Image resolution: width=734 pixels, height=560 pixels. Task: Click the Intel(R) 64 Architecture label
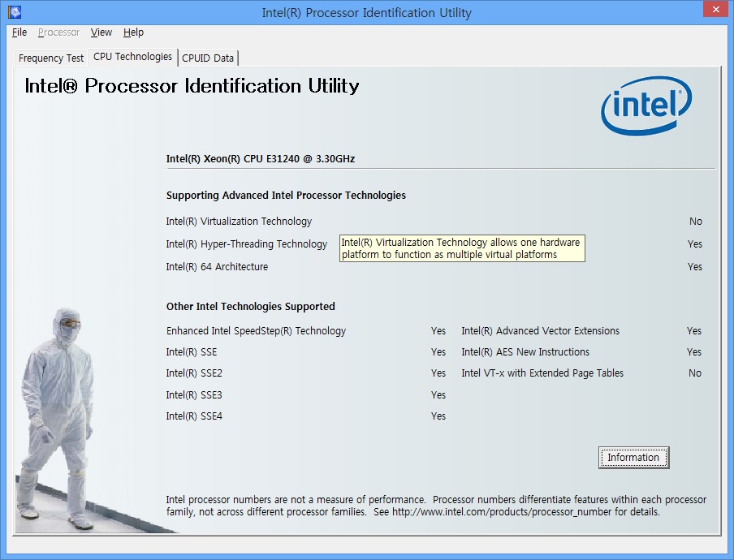pos(218,267)
